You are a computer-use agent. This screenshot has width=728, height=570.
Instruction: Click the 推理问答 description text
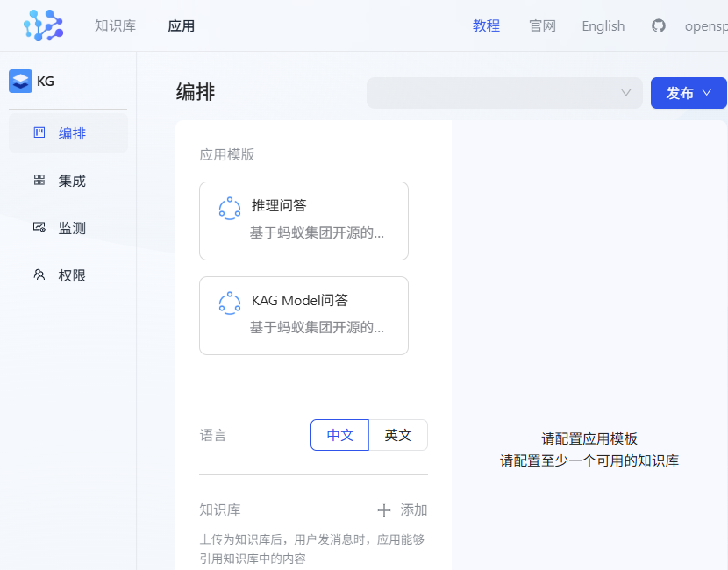point(318,232)
